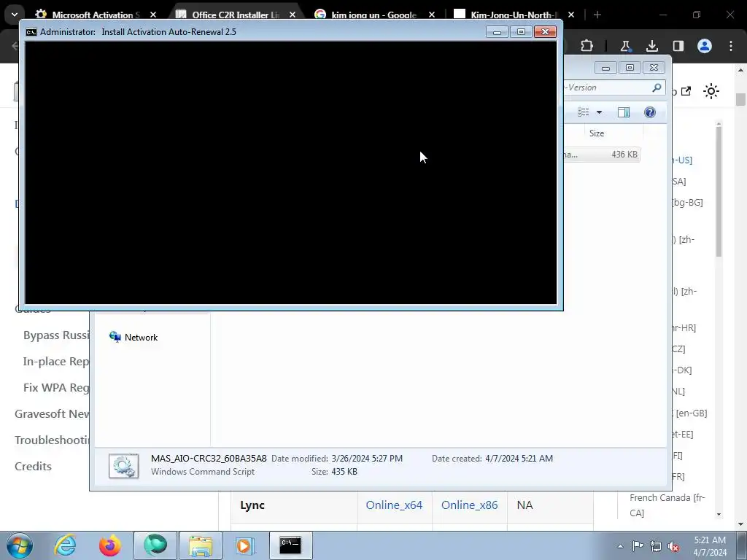Open muted volume tray icon
This screenshot has height=560, width=747.
(x=673, y=546)
